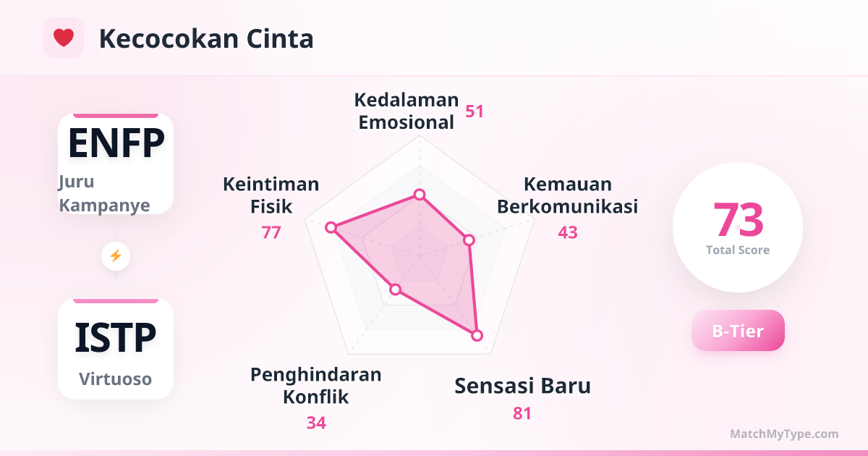868x456 pixels.
Task: Click the lightning bolt icon between types
Action: (116, 256)
